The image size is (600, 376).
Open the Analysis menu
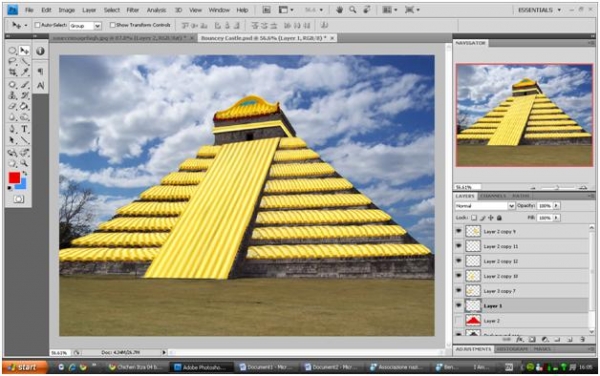click(x=157, y=10)
